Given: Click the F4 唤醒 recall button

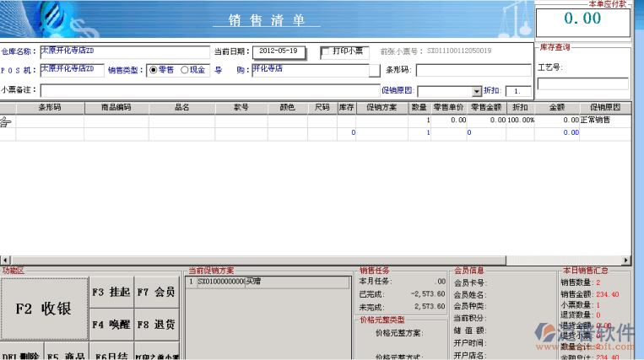Looking at the screenshot, I should coord(111,324).
